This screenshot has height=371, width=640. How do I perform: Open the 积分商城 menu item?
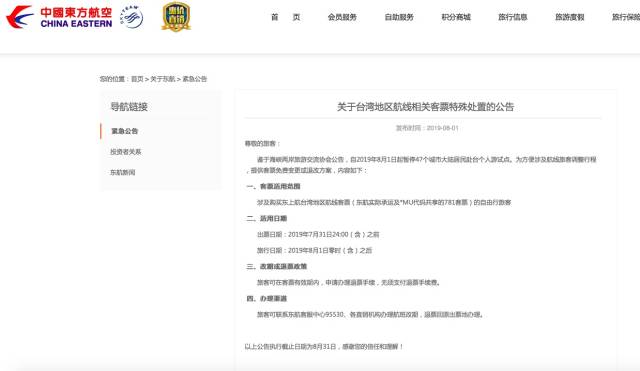click(456, 17)
